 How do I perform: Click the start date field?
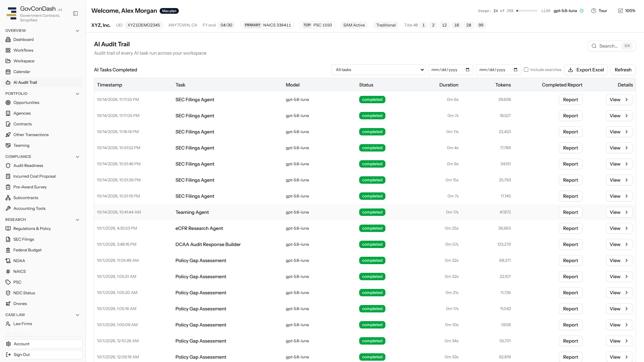click(x=450, y=70)
